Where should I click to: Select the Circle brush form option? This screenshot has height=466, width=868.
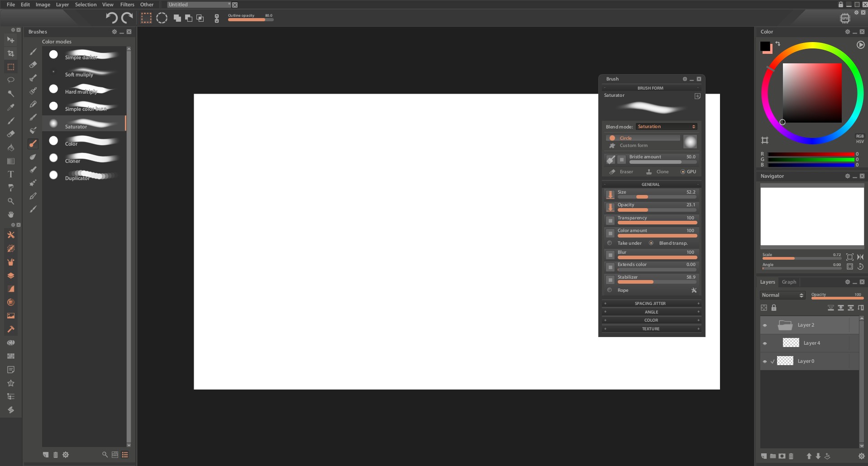[x=643, y=138]
